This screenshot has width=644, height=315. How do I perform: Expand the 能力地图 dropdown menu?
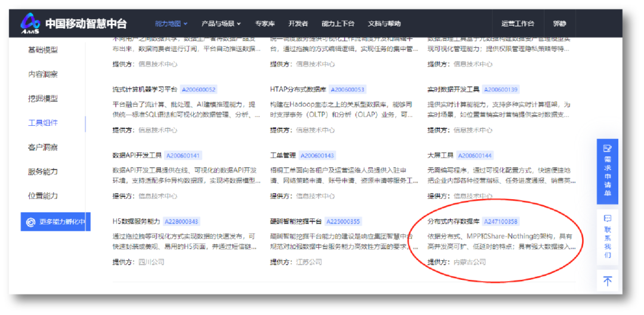[171, 23]
